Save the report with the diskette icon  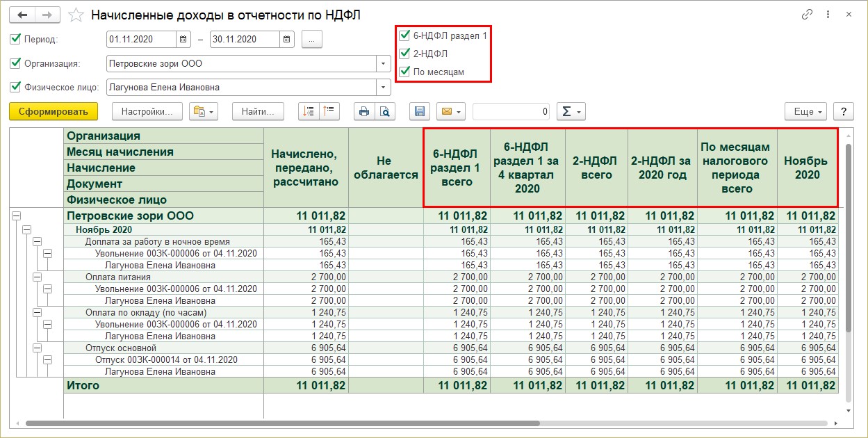pyautogui.click(x=419, y=111)
